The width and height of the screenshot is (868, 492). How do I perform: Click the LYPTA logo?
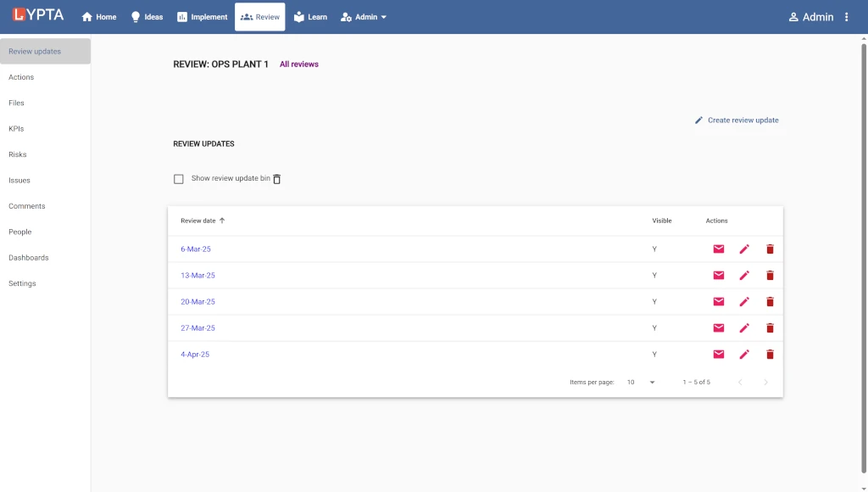(38, 14)
